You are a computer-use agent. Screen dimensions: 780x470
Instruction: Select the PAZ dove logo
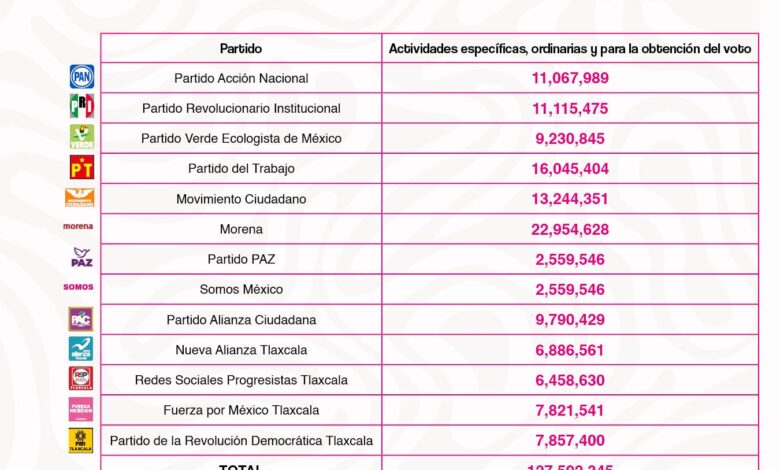click(82, 257)
